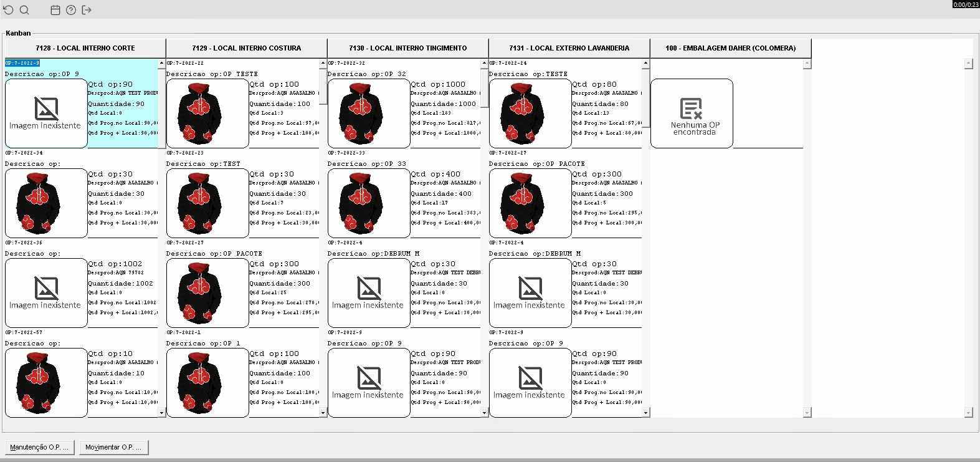Click the Manutenção O.P. button
980x462 pixels.
click(40, 447)
